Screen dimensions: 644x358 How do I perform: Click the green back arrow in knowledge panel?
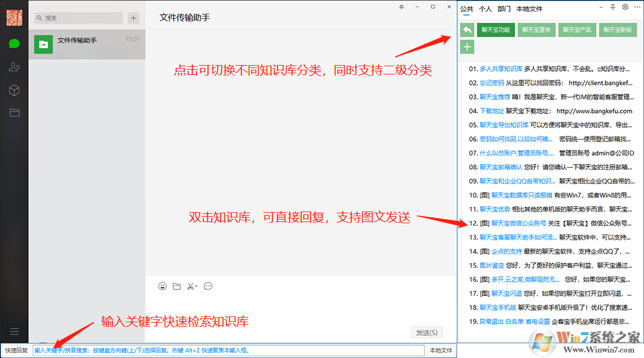pyautogui.click(x=467, y=30)
